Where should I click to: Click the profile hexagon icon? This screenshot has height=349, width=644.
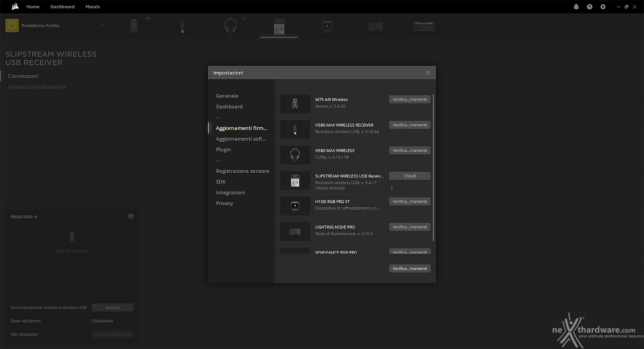12,26
